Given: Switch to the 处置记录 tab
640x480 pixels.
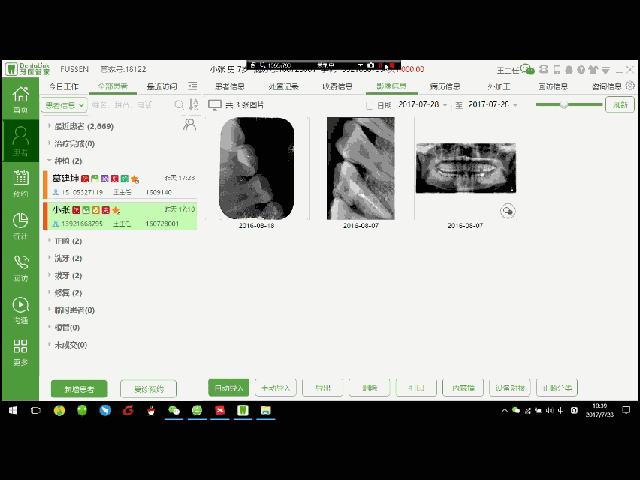Looking at the screenshot, I should click(284, 87).
